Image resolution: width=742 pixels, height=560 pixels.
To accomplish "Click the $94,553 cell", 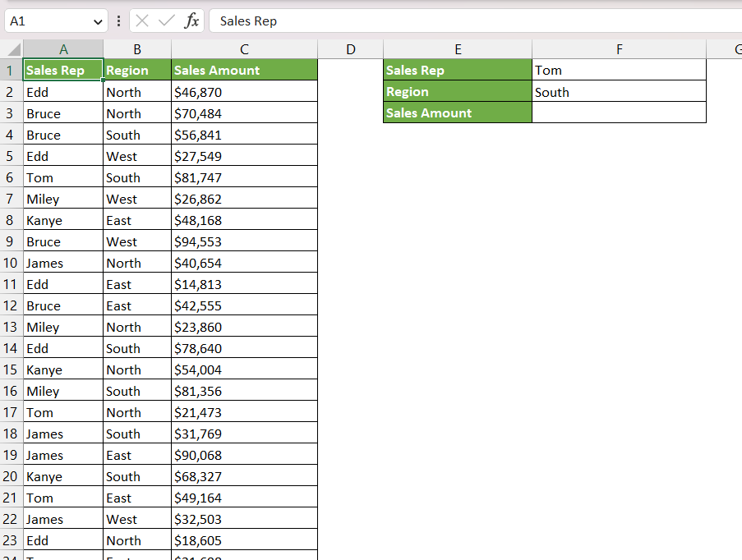I will point(244,241).
